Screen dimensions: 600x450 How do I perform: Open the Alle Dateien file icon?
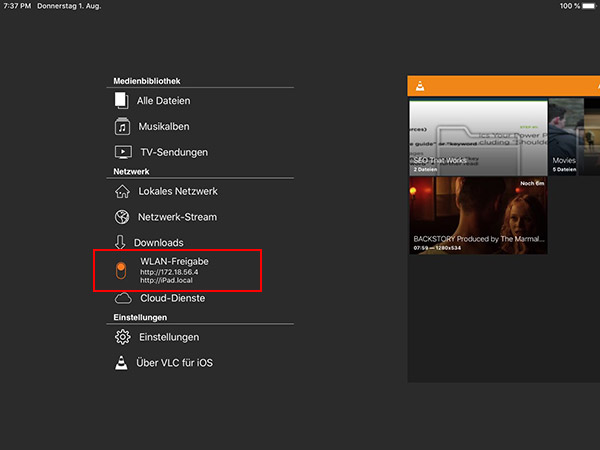click(122, 100)
